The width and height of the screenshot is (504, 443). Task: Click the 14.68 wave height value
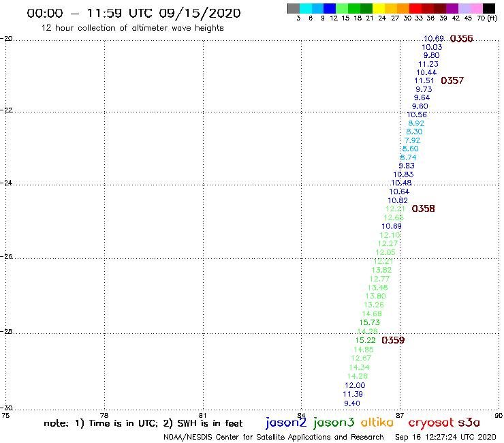pyautogui.click(x=372, y=314)
